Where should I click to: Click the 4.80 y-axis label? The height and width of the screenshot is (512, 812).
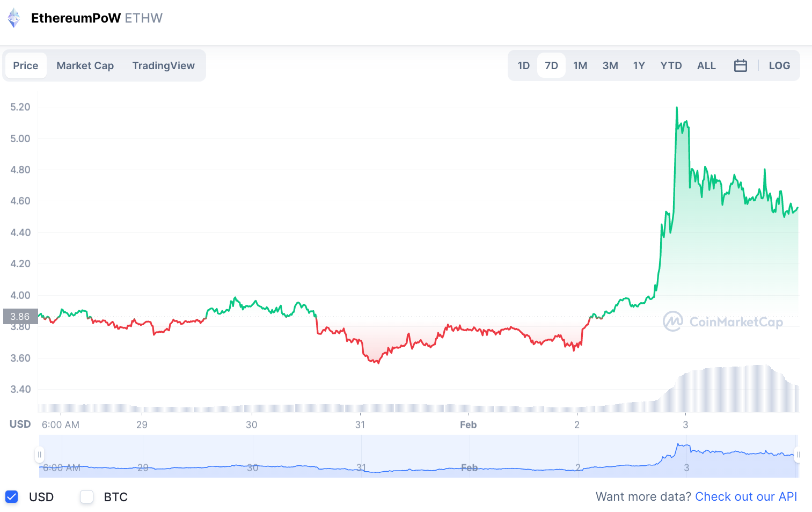(20, 170)
